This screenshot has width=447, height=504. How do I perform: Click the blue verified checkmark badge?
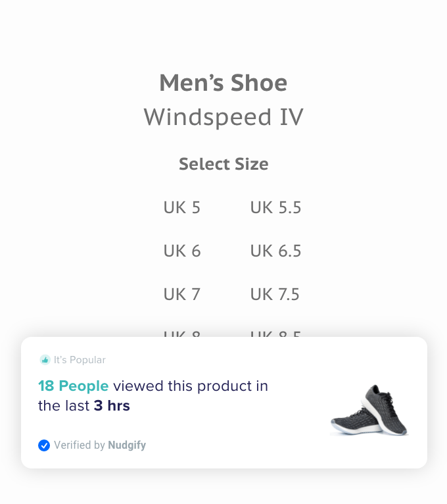[x=44, y=445]
